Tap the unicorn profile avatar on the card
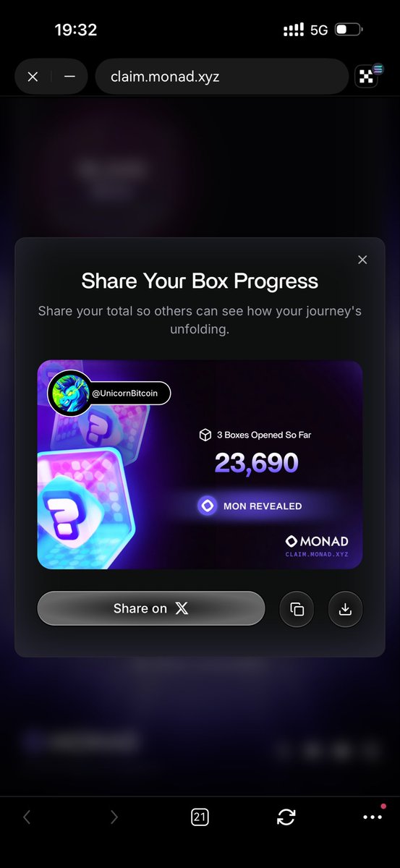The height and width of the screenshot is (868, 400). click(x=69, y=394)
